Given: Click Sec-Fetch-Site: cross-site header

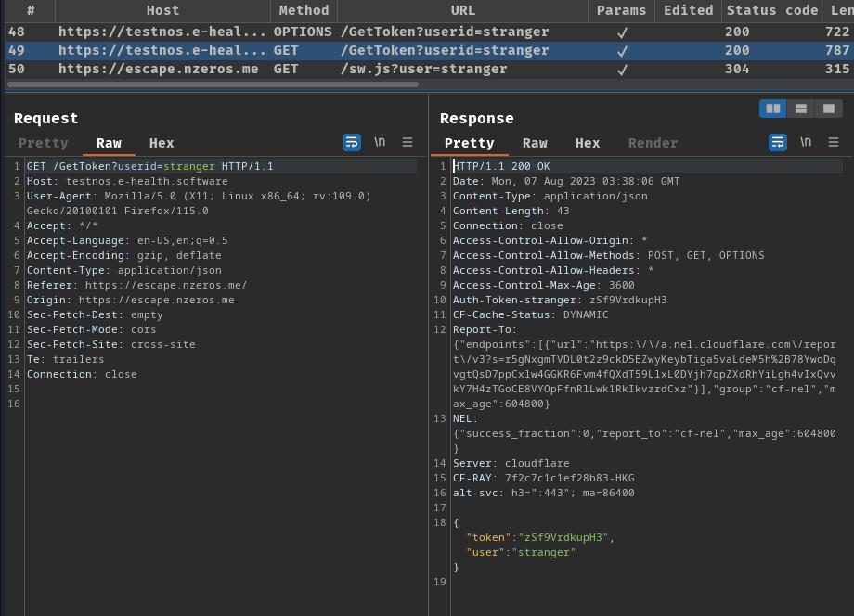Looking at the screenshot, I should 110,344.
